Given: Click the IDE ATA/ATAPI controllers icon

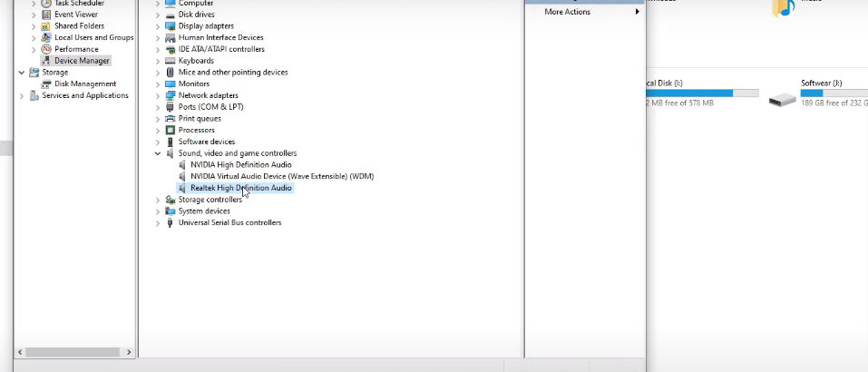Looking at the screenshot, I should [x=171, y=49].
